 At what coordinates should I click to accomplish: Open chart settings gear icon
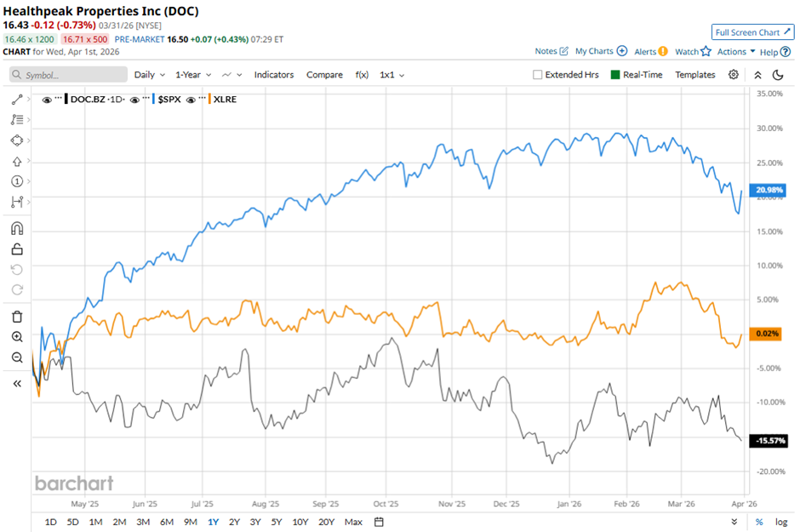tap(734, 74)
